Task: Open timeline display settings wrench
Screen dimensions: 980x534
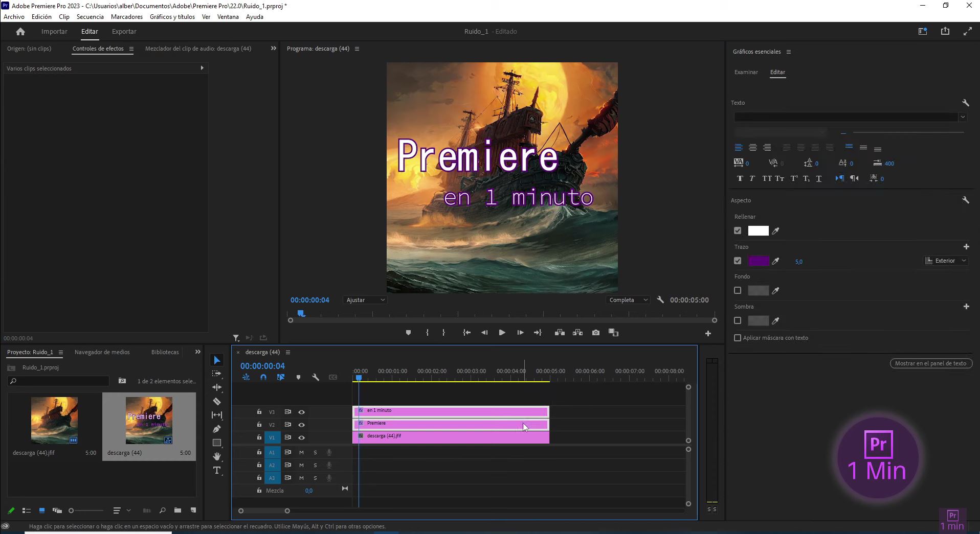Action: [x=316, y=377]
